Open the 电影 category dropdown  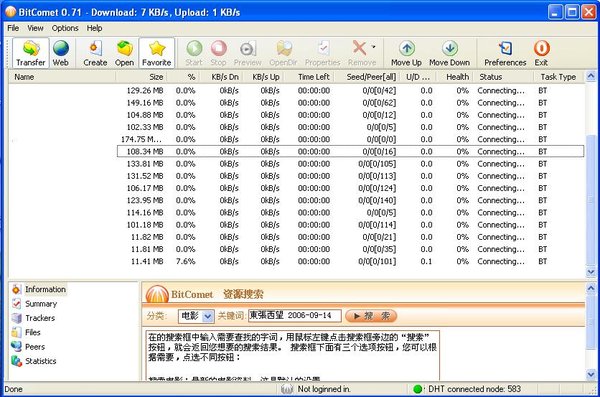[196, 316]
